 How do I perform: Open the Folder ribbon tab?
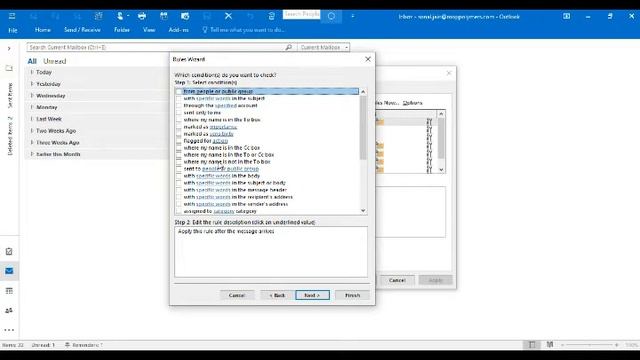122,30
